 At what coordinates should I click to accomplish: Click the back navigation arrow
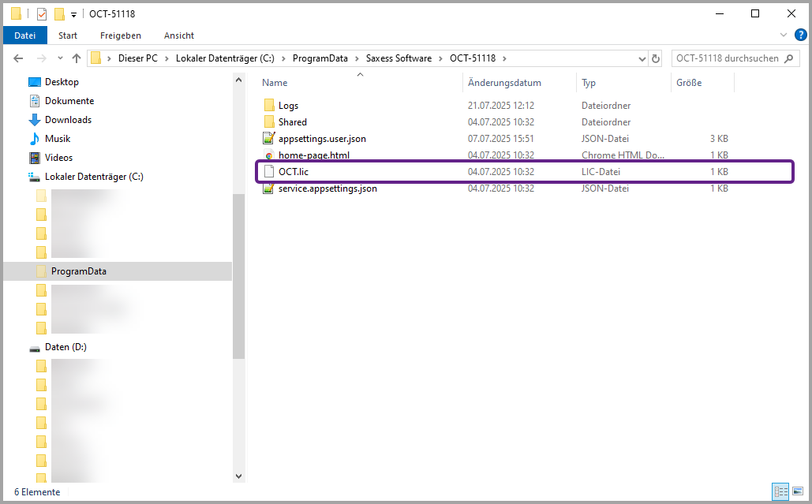(19, 58)
